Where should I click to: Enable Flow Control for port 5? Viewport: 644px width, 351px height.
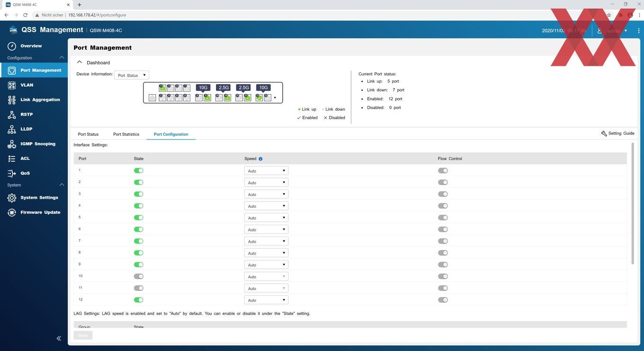point(443,218)
